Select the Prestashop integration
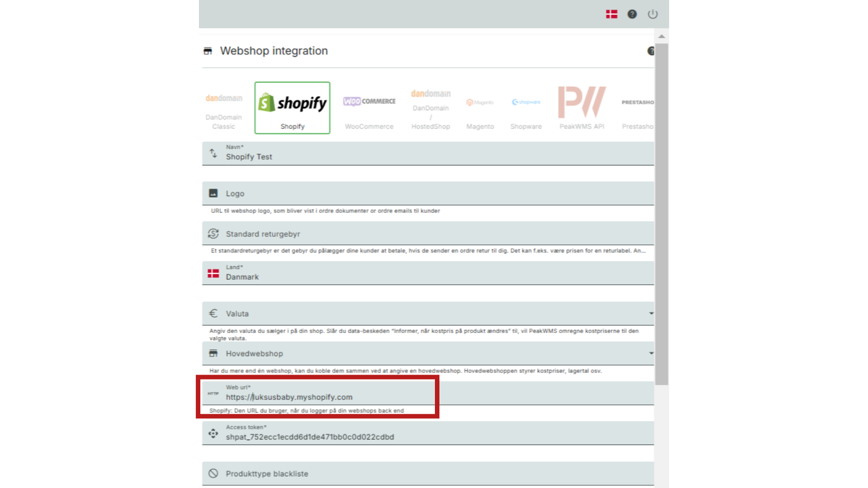Screen dimensions: 868x488 (637, 108)
